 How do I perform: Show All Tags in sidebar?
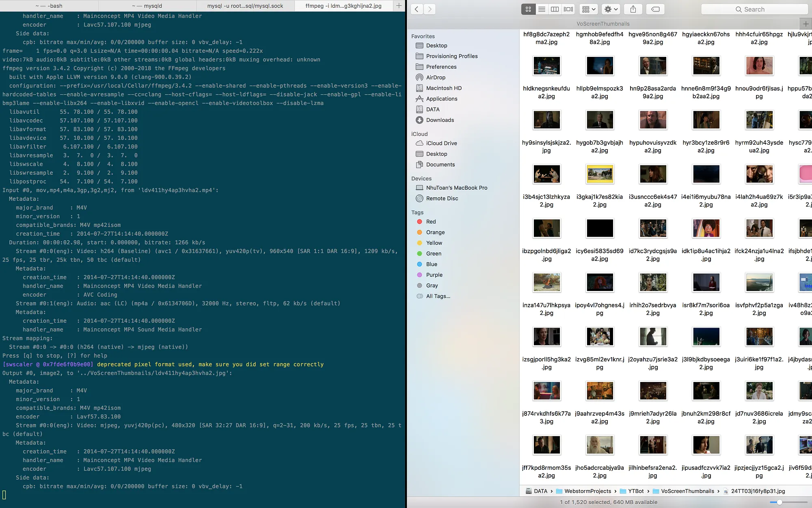coord(438,296)
